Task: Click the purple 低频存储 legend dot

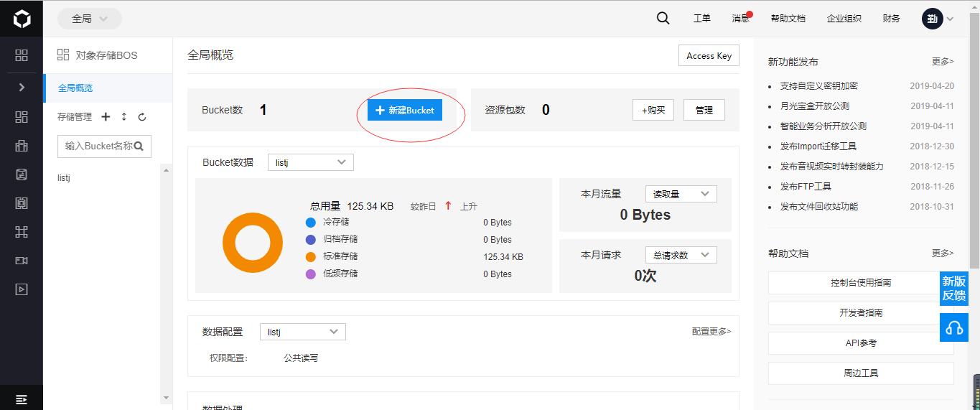Action: [310, 274]
